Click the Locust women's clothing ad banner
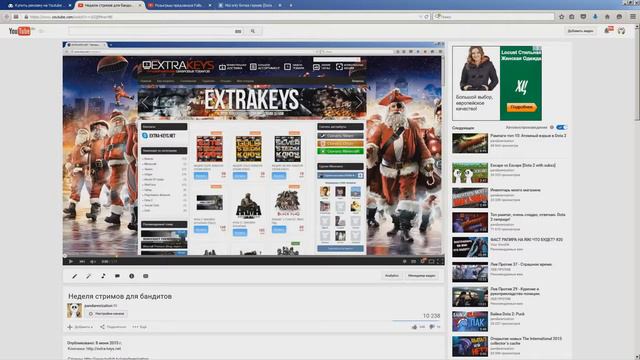The width and height of the screenshot is (640, 360). tap(497, 83)
